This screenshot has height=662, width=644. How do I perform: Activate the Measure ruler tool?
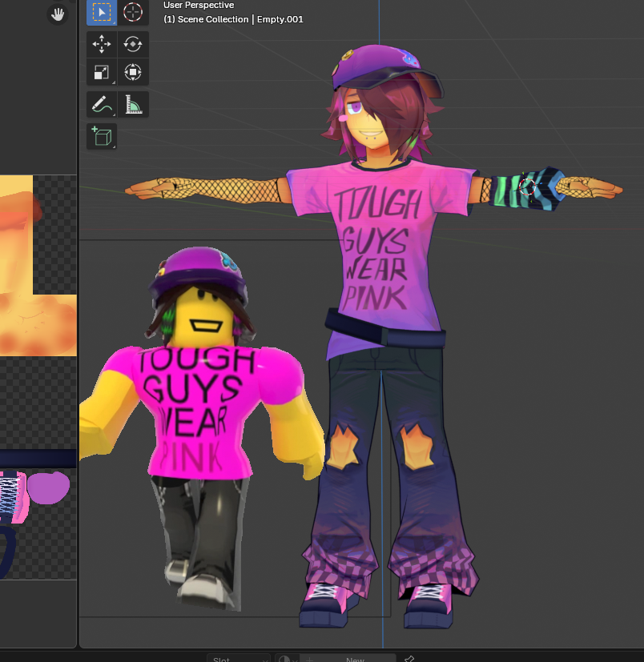click(133, 104)
